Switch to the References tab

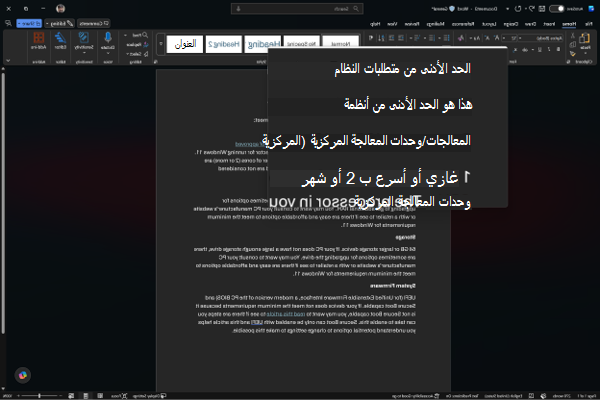[x=463, y=24]
